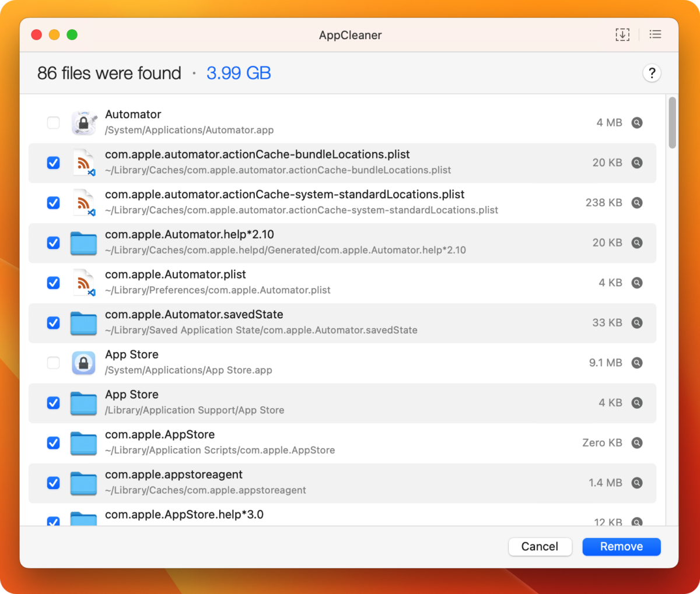Click the folder icon for com.apple.Automator.help*2.10
The height and width of the screenshot is (594, 700).
click(83, 243)
